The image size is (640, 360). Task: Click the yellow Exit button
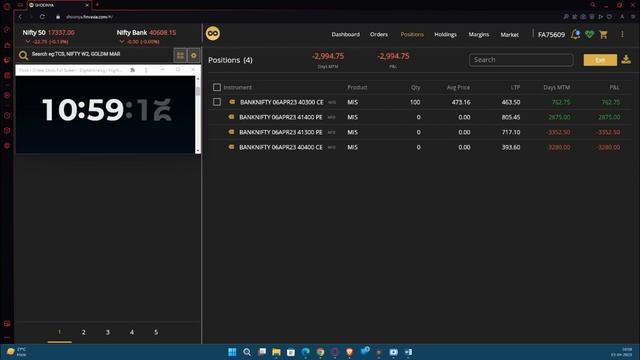(x=600, y=60)
